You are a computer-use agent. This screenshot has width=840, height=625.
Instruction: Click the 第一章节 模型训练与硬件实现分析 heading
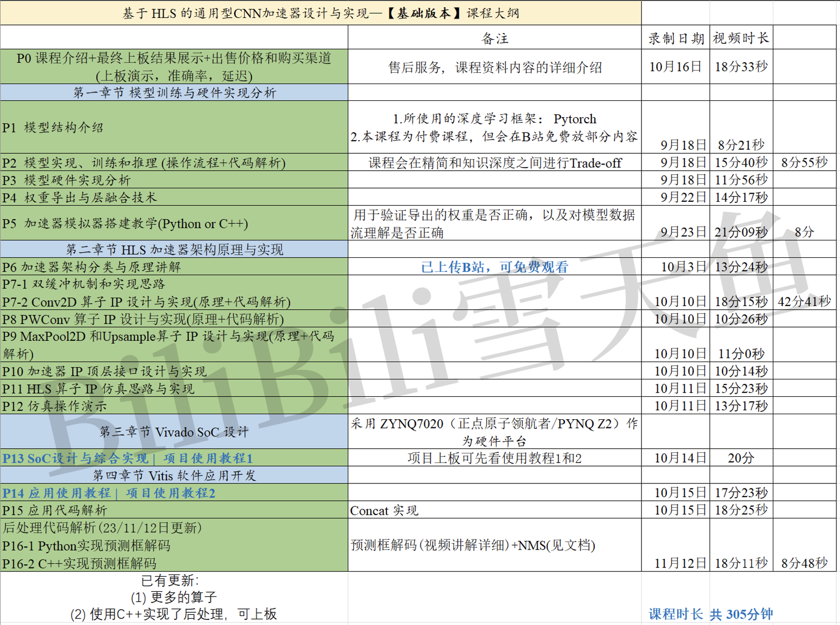coord(174,93)
